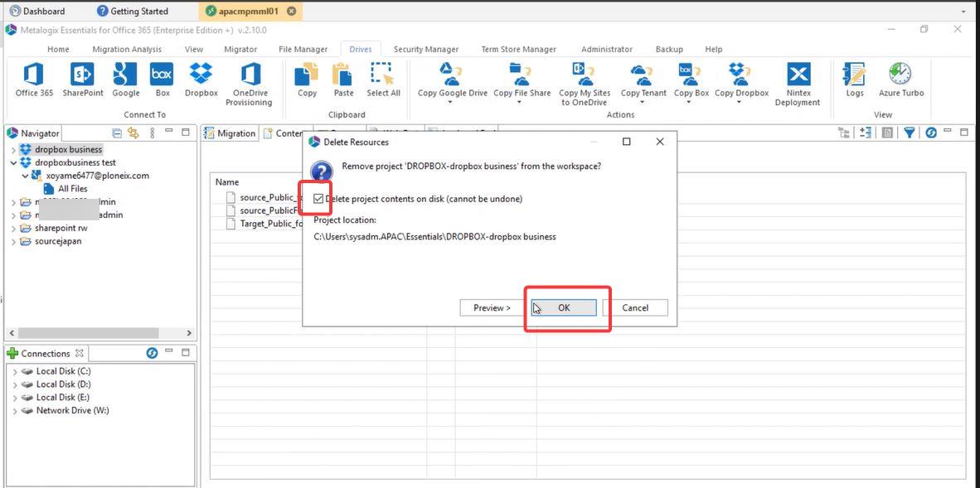Click the document page view icon
Screen dimensions: 980x488
(887, 133)
